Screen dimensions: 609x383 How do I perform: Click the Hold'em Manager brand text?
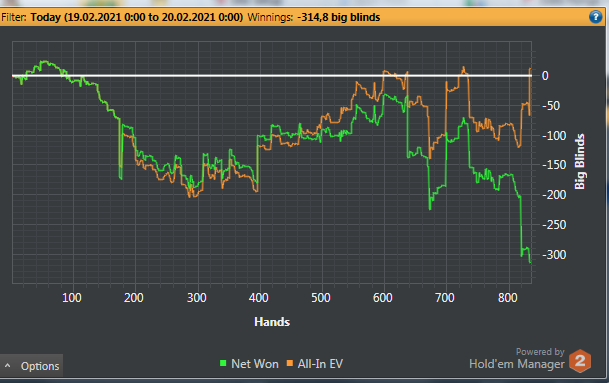517,364
